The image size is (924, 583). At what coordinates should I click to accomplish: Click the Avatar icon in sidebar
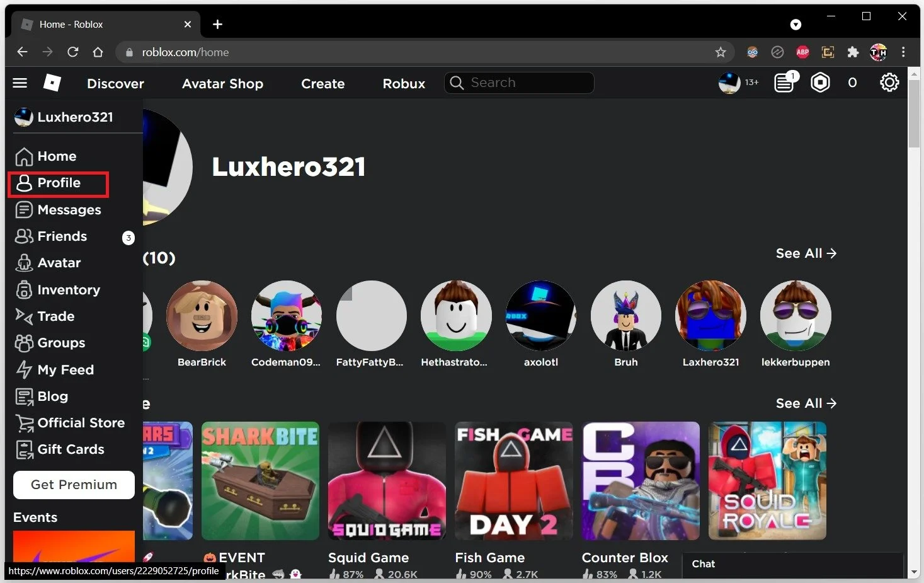[24, 263]
